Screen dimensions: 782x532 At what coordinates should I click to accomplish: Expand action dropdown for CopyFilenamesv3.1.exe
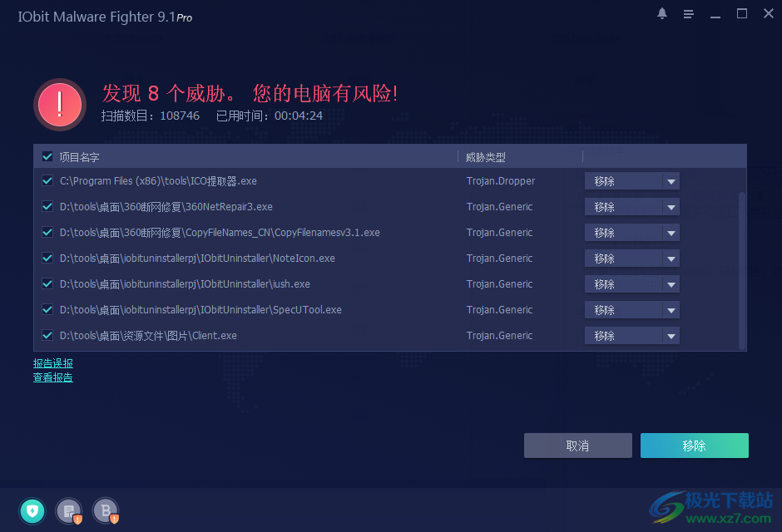coord(671,233)
